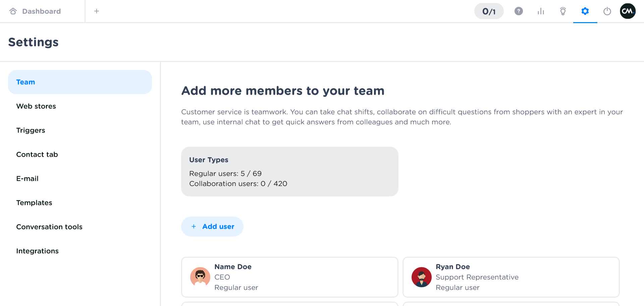Viewport: 644px width, 306px height.
Task: Click the plus icon to add new tab
Action: pyautogui.click(x=97, y=11)
